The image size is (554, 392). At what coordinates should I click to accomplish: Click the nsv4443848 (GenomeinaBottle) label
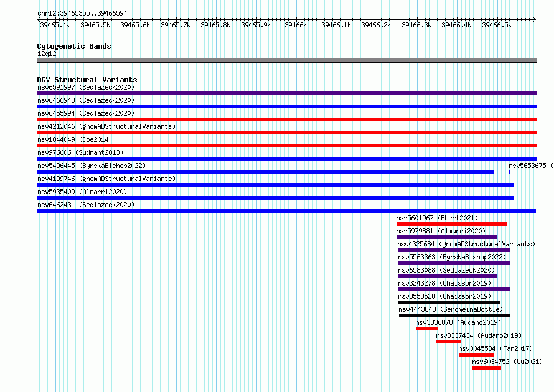pyautogui.click(x=451, y=309)
